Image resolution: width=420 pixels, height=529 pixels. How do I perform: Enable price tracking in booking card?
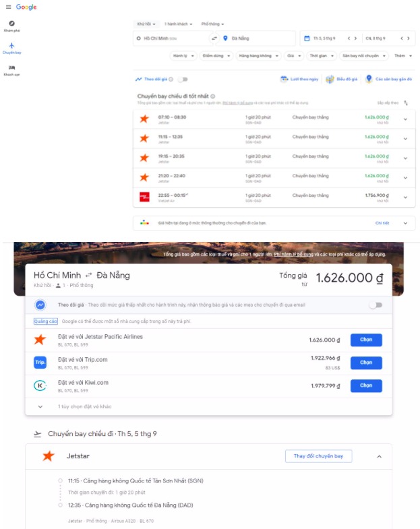(375, 305)
